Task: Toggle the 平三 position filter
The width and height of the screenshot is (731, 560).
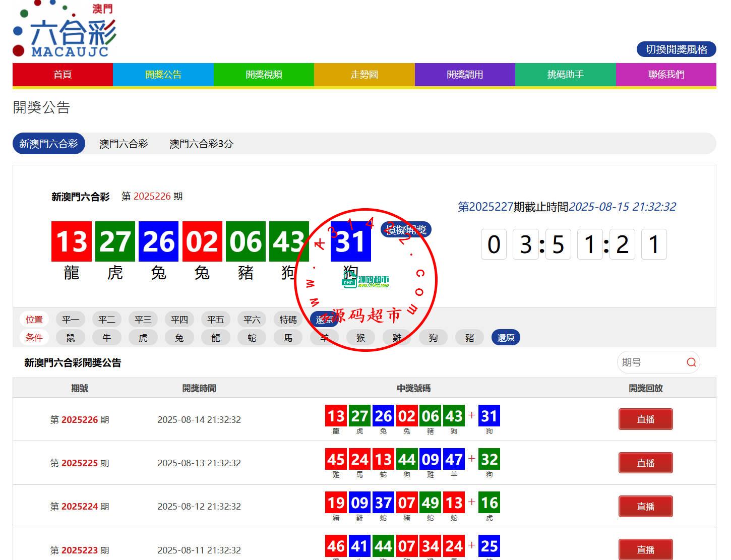Action: 143,320
